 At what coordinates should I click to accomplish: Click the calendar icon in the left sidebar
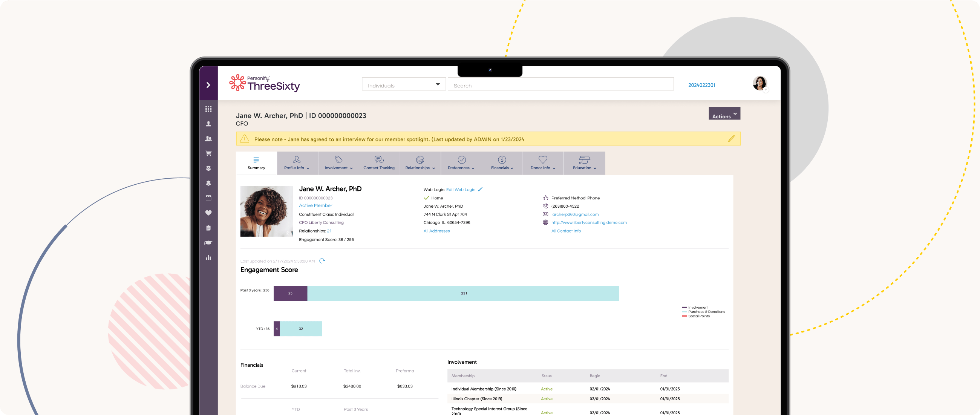208,198
